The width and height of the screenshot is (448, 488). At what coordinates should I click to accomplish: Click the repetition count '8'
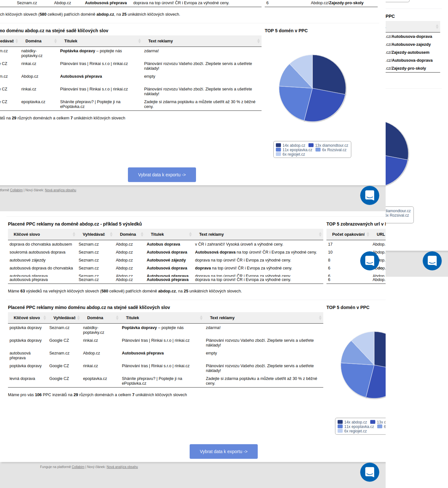329,260
